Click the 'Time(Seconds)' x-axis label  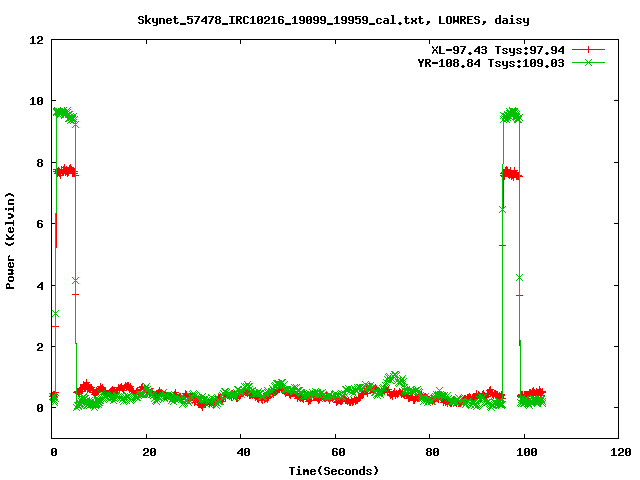coord(333,471)
